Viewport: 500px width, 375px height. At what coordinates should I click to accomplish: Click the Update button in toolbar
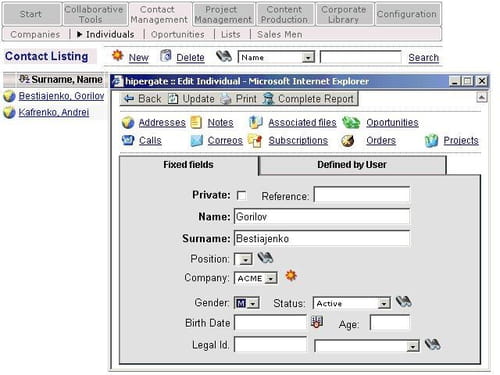[x=198, y=99]
